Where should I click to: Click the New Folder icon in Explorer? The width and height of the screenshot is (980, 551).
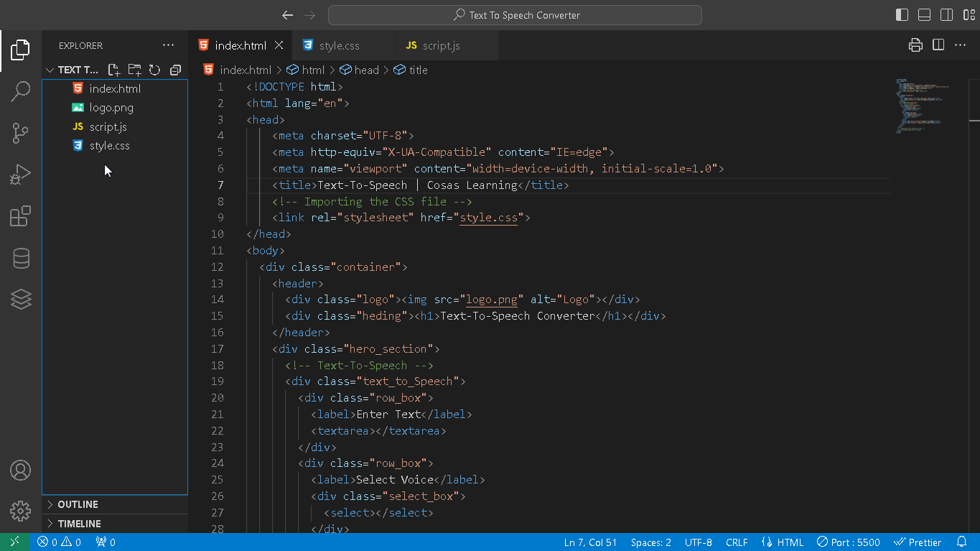(x=134, y=70)
